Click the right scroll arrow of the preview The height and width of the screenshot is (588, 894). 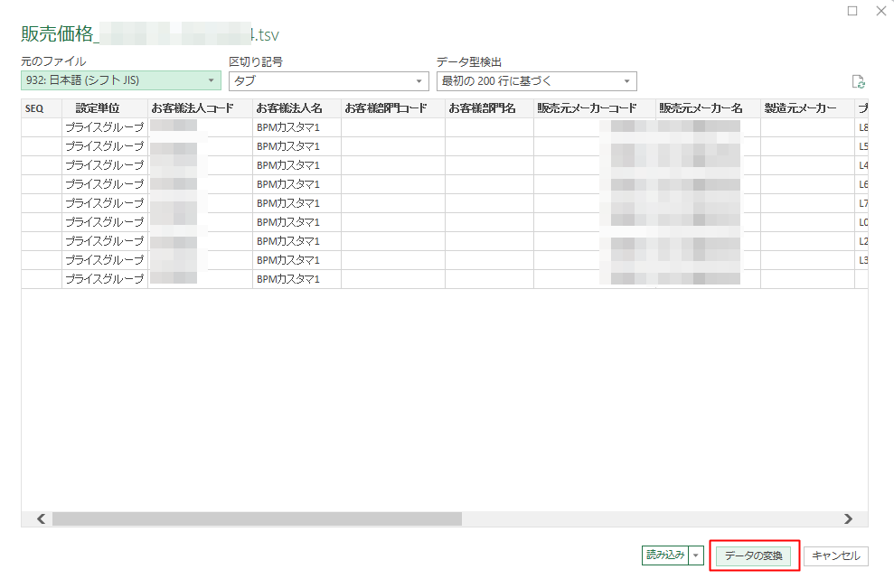click(x=847, y=518)
